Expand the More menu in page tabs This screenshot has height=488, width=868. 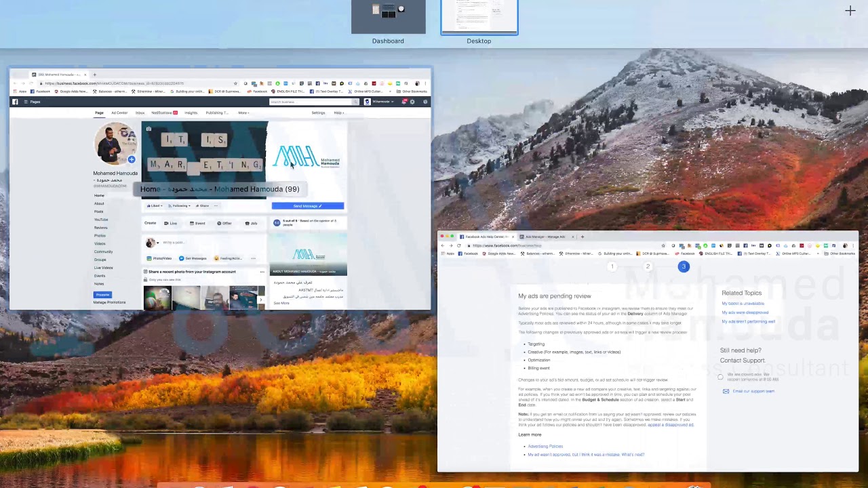[x=243, y=113]
